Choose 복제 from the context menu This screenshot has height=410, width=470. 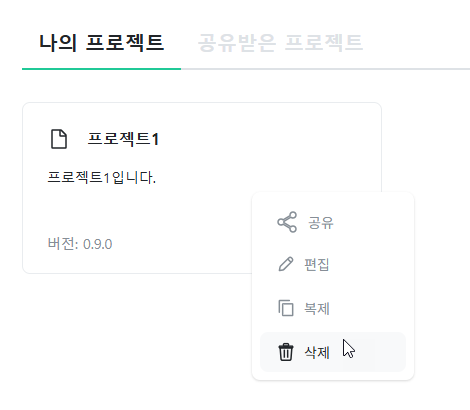click(317, 308)
